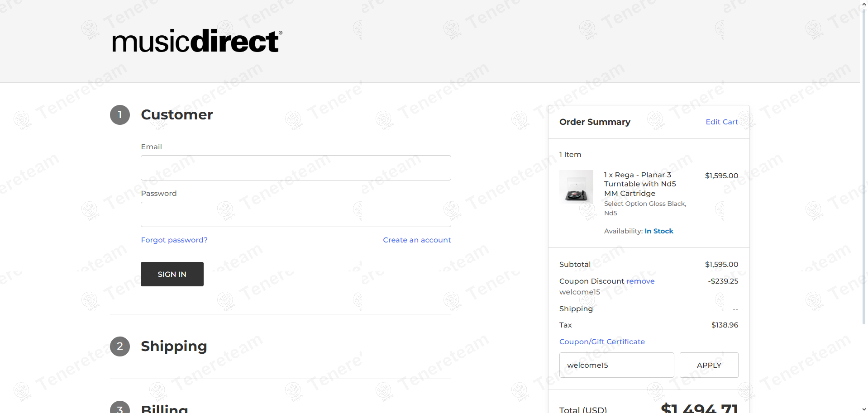868x413 pixels.
Task: Select the step 1 Customer circle
Action: tap(120, 115)
